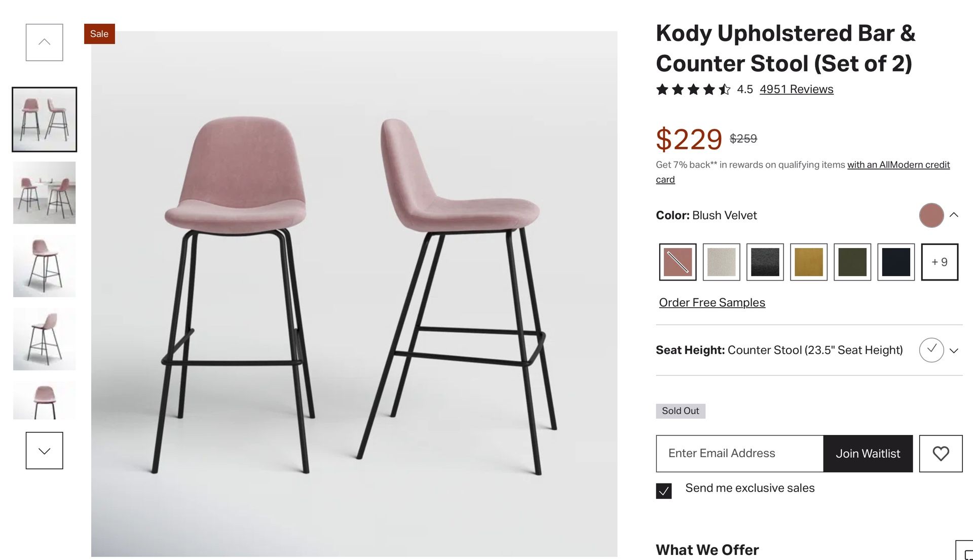Screen dimensions: 973x560
Task: Collapse the Color options chevron
Action: [954, 215]
